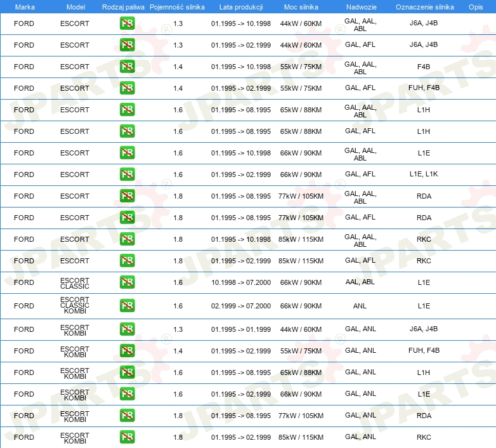Select the 1.6 capacity in the ESCORT CLASSIC KOMBI row
The image size is (496, 448).
click(178, 306)
